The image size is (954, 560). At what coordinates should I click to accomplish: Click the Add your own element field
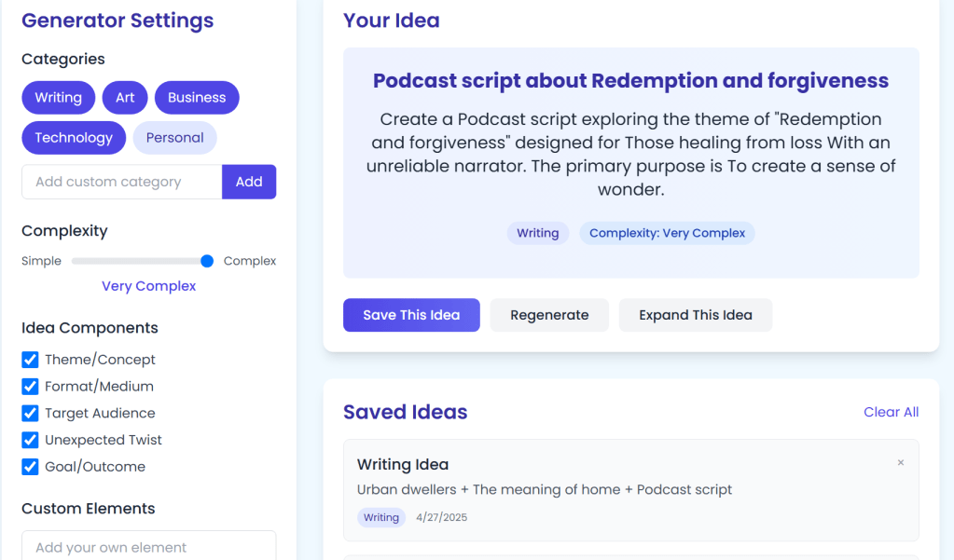148,547
